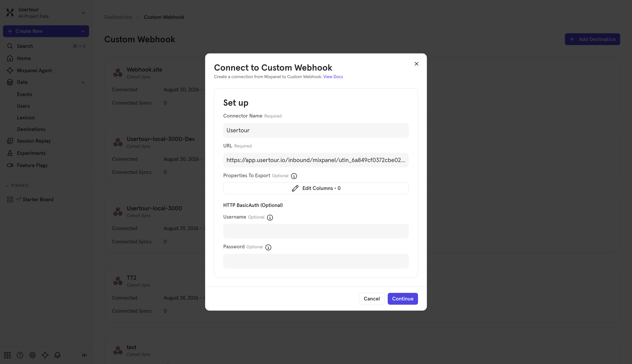Click the Mixpanel Agent sparkle icon
632x364 pixels.
tap(10, 71)
